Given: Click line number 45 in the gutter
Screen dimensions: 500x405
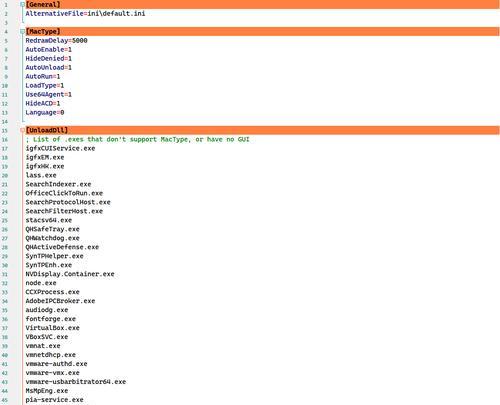Looking at the screenshot, I should [x=5, y=400].
